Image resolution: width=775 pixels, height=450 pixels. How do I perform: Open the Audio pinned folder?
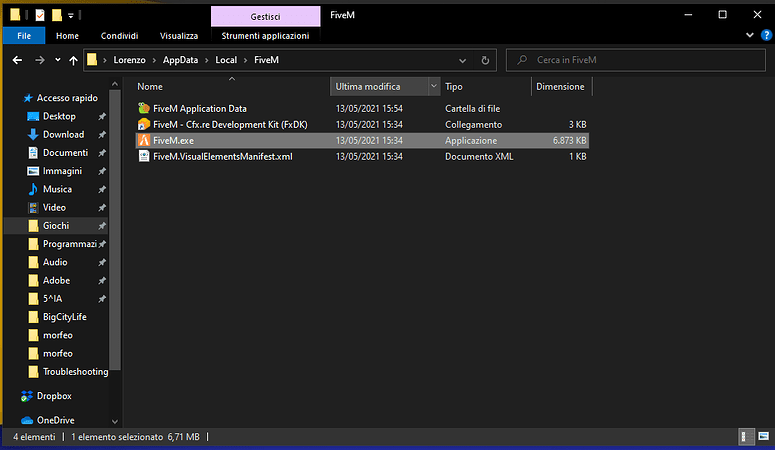point(55,263)
